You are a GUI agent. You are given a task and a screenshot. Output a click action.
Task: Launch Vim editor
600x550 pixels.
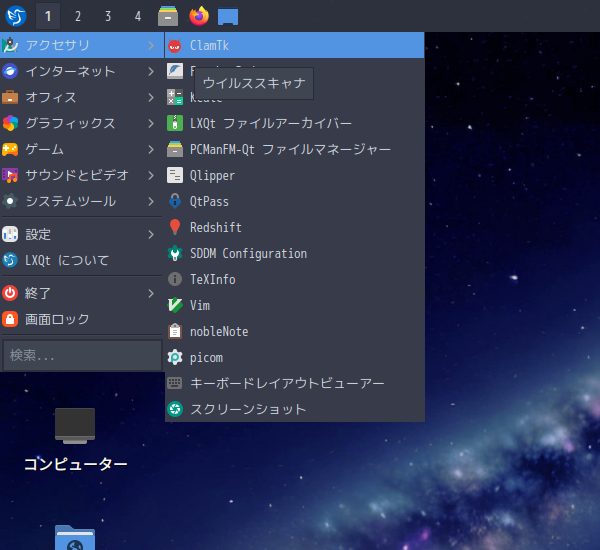pyautogui.click(x=295, y=305)
